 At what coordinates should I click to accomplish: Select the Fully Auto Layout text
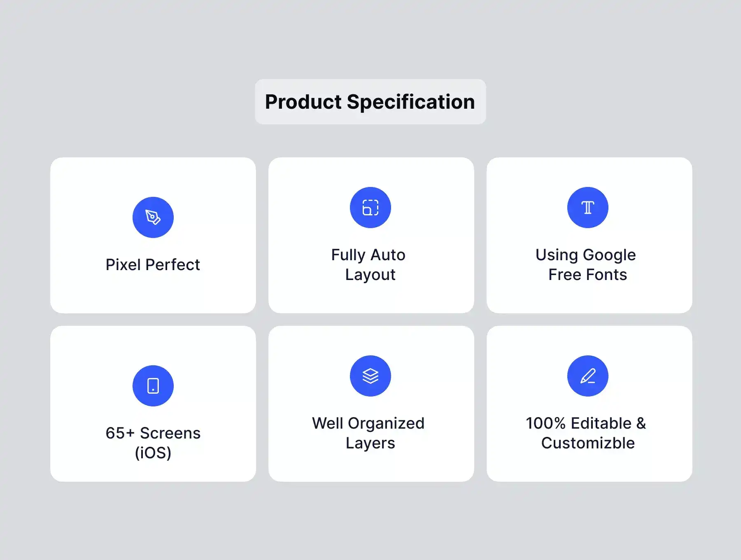tap(369, 265)
